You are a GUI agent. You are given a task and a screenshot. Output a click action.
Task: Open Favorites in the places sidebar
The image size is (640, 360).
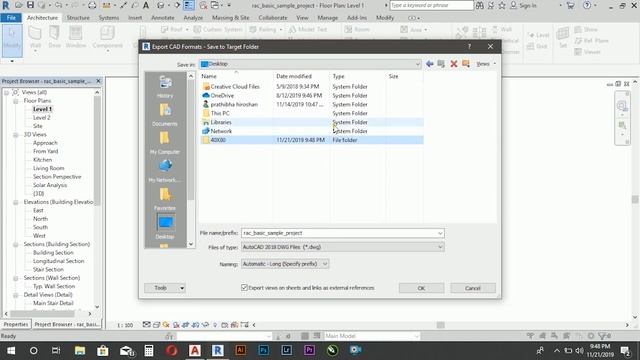click(165, 199)
